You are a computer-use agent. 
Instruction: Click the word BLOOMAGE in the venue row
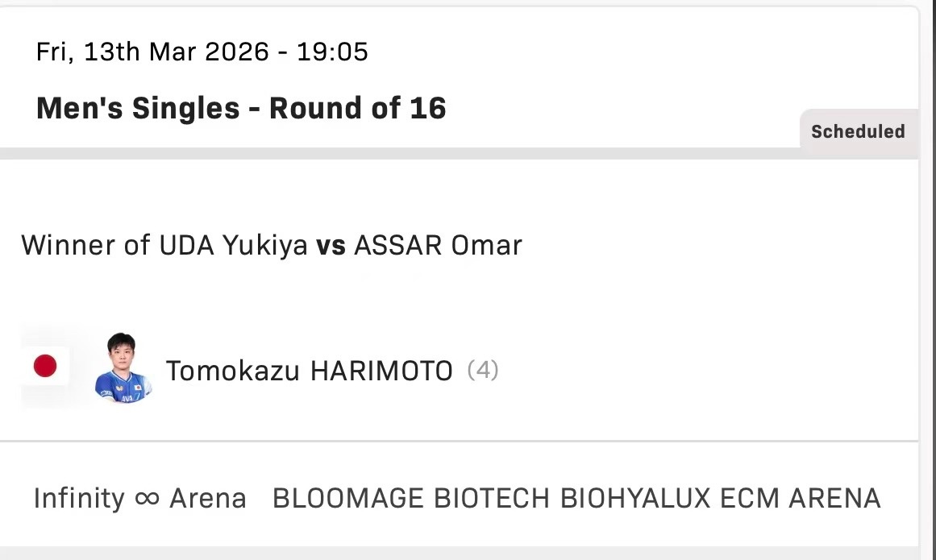pyautogui.click(x=348, y=499)
